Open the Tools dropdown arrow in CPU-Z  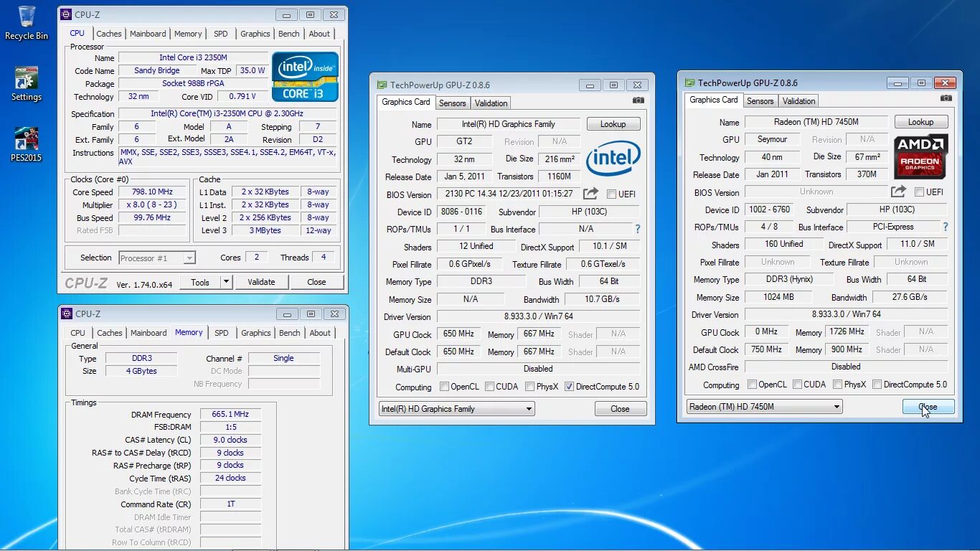click(x=226, y=282)
